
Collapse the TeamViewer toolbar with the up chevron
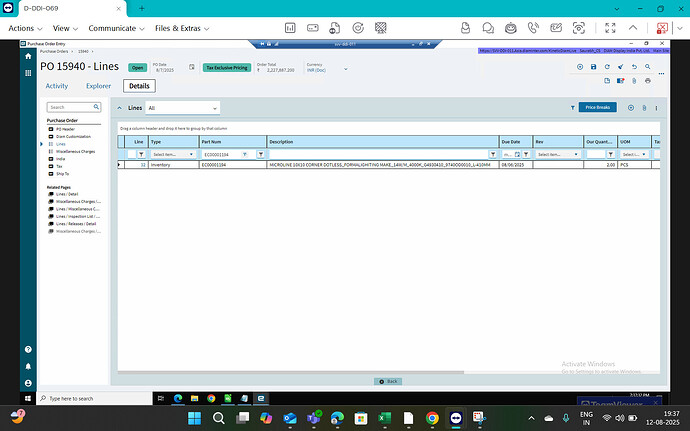click(x=633, y=28)
